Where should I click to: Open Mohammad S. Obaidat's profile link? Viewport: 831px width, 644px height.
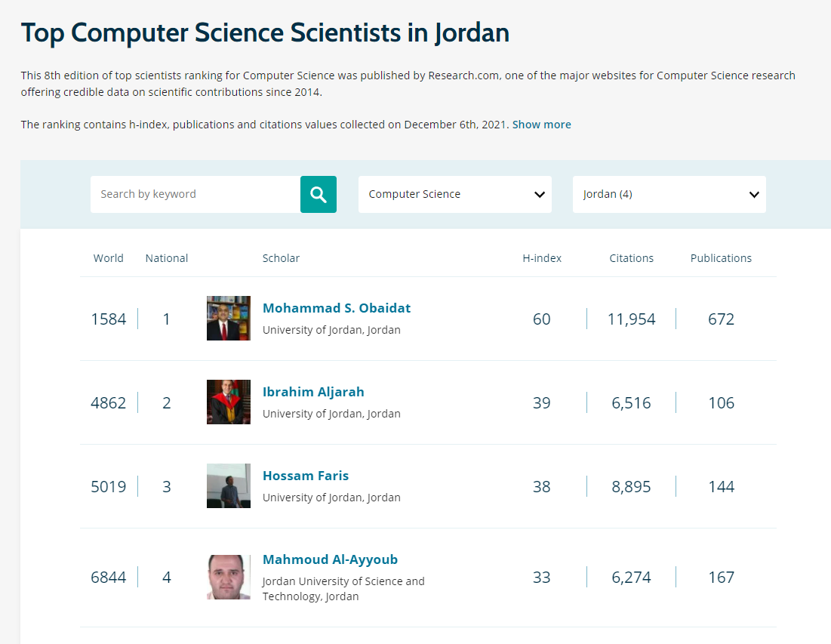click(337, 308)
